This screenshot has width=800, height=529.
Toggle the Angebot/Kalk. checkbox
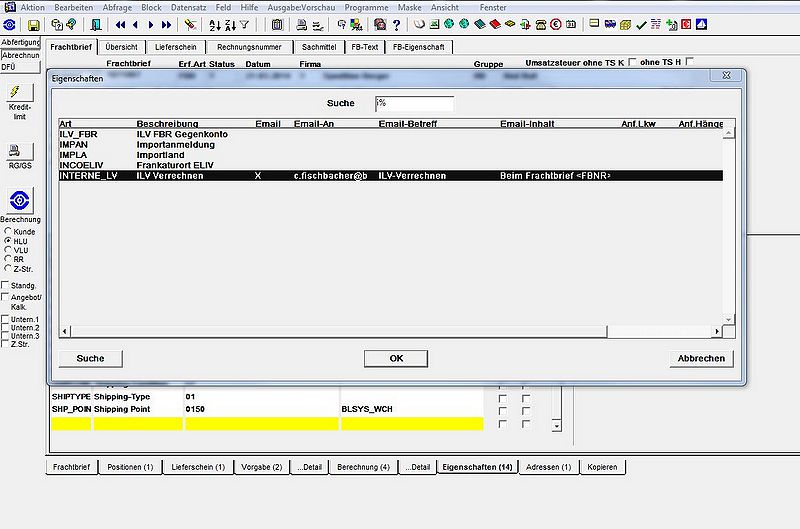pos(5,296)
